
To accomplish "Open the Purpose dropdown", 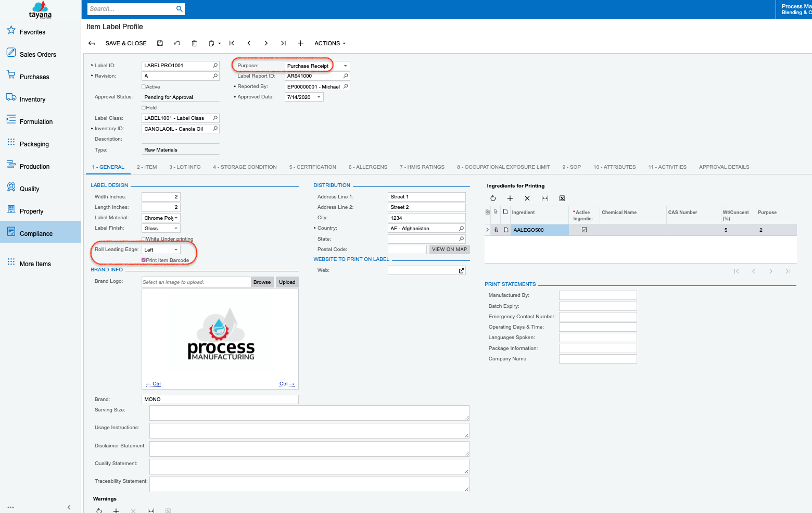I will 345,66.
